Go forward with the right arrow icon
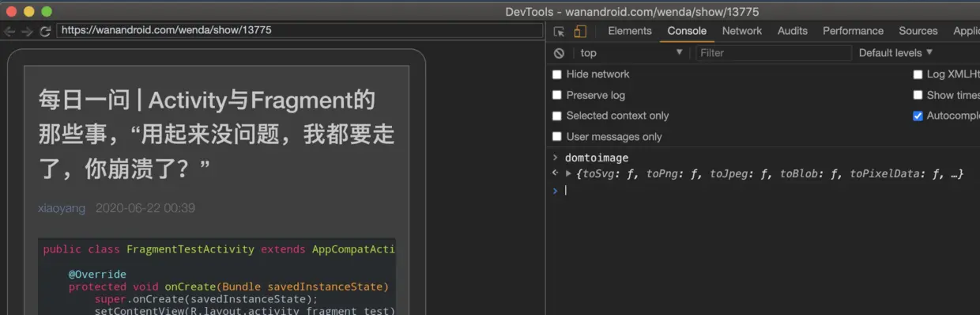 coord(27,31)
